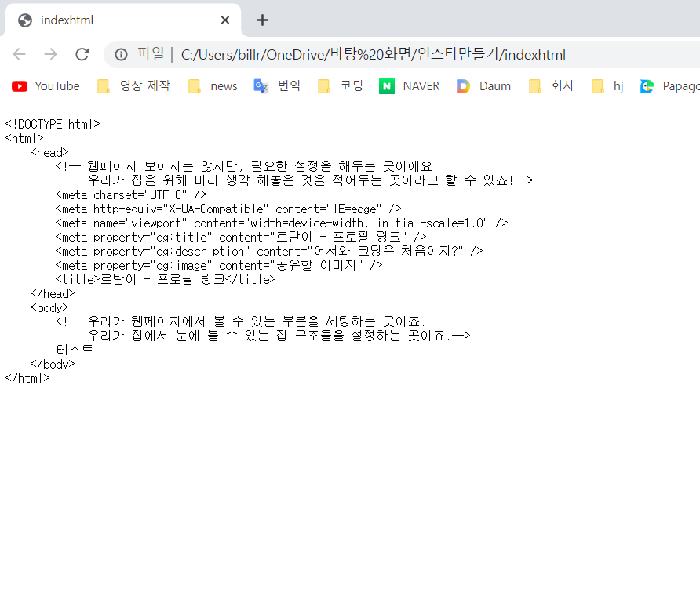
Task: Click the folder icon beside hj
Action: tap(597, 86)
